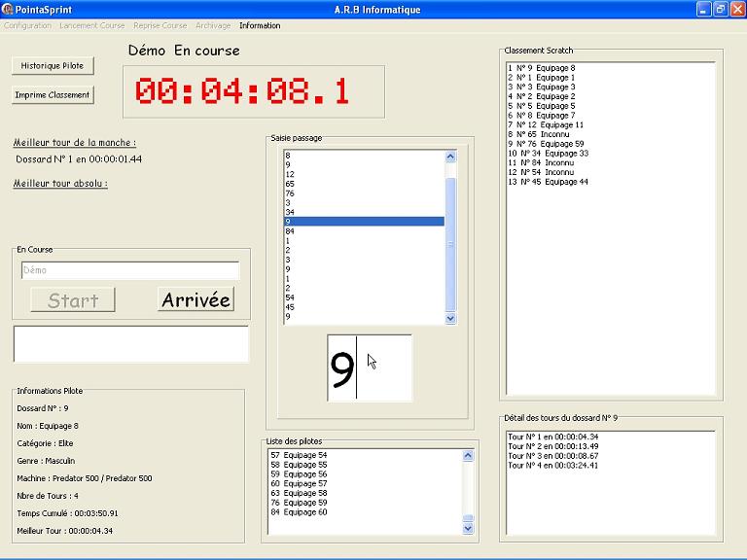Select passage entry 12

(364, 174)
